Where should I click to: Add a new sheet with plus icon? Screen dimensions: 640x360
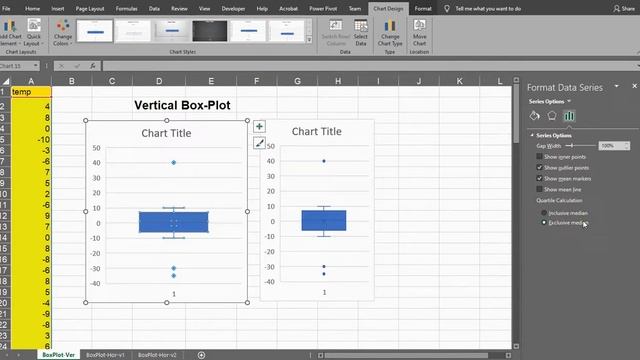tap(201, 355)
